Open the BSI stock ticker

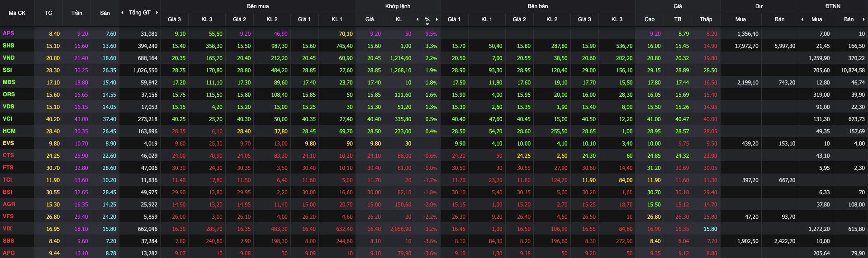(x=8, y=192)
